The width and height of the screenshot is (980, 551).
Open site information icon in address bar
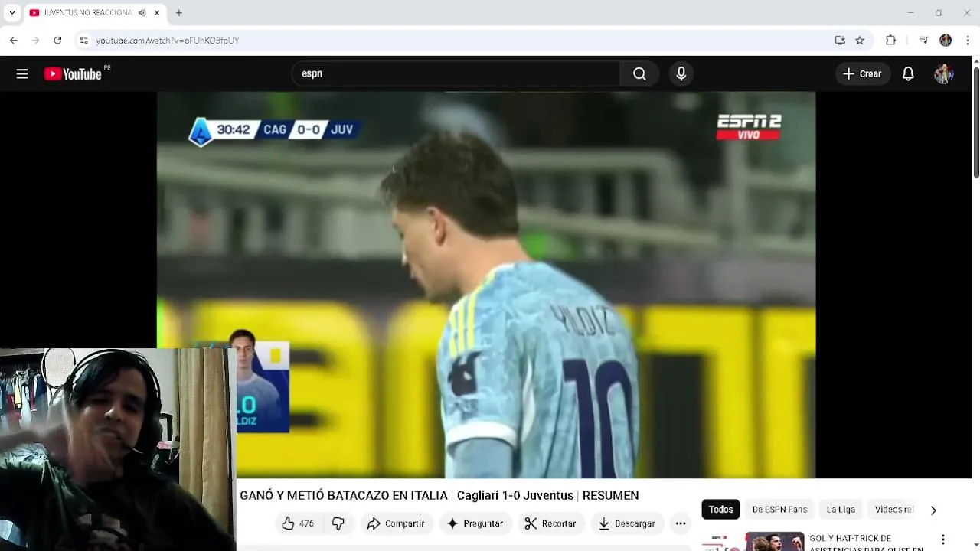83,40
